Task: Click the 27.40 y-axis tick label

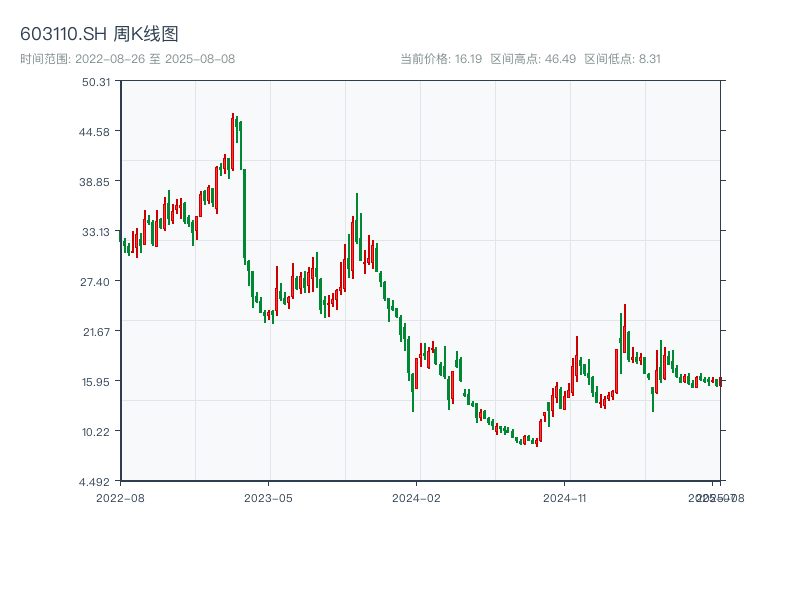Action: tap(96, 282)
